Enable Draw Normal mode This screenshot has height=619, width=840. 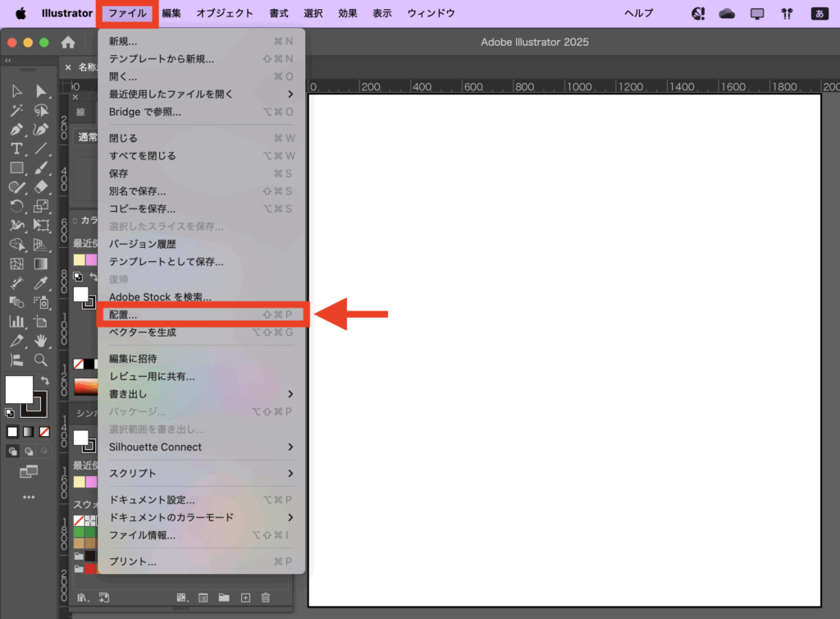(x=12, y=452)
